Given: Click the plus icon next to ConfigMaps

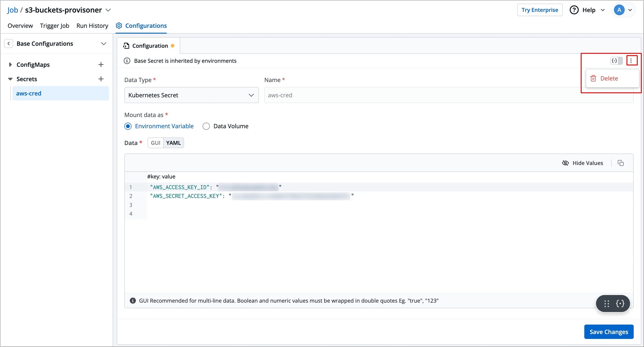Looking at the screenshot, I should (101, 65).
